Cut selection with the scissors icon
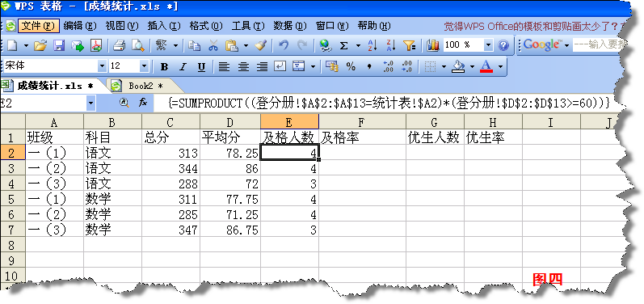Viewport: 644px width, 304px height. coord(213,45)
